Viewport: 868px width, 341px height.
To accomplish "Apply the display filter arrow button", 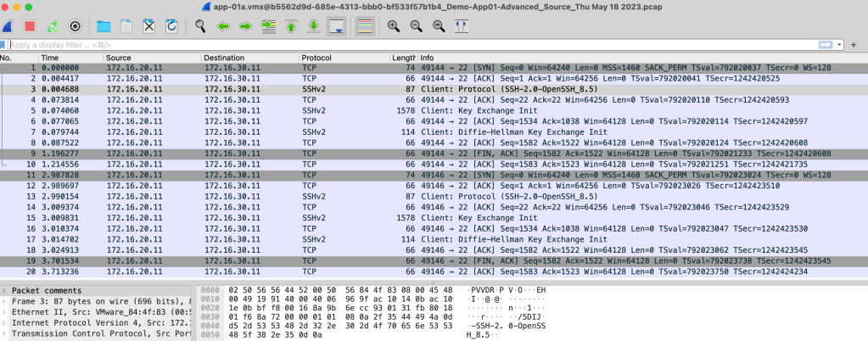I will pos(824,44).
